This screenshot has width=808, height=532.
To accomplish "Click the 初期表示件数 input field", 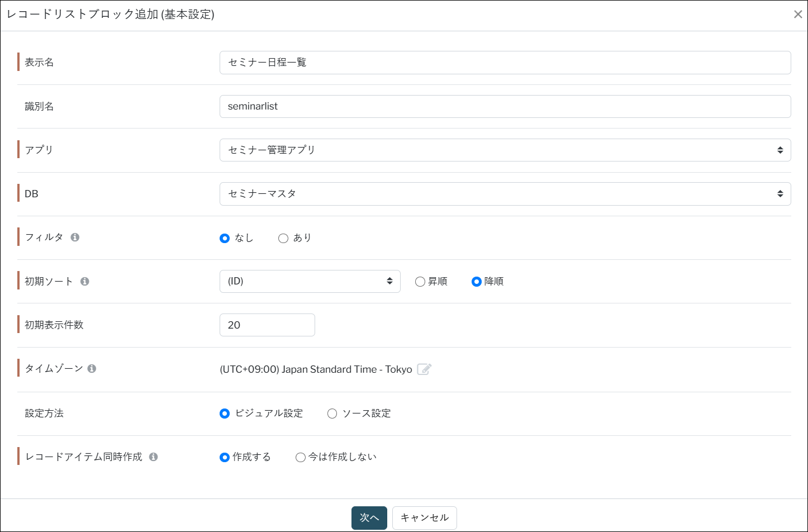I will pos(267,325).
